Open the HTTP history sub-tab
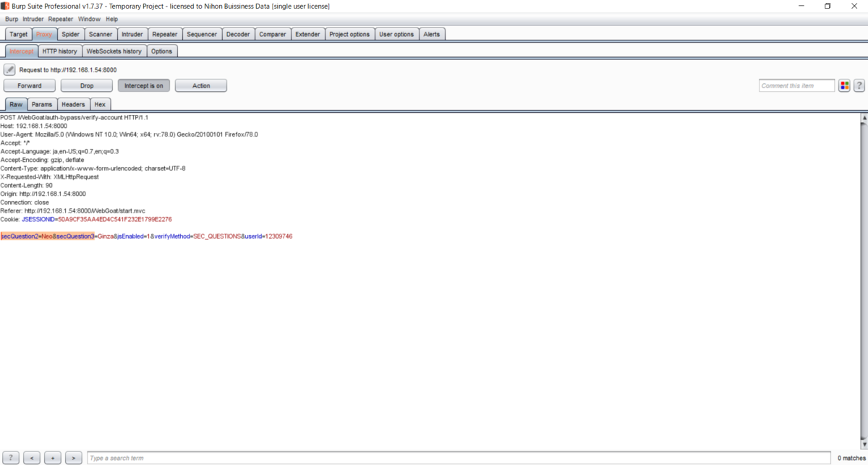Viewport: 868px width, 465px height. [x=59, y=51]
